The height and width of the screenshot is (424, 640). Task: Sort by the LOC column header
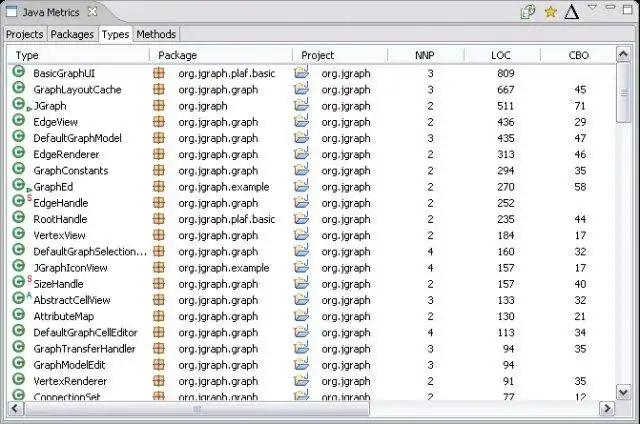502,55
